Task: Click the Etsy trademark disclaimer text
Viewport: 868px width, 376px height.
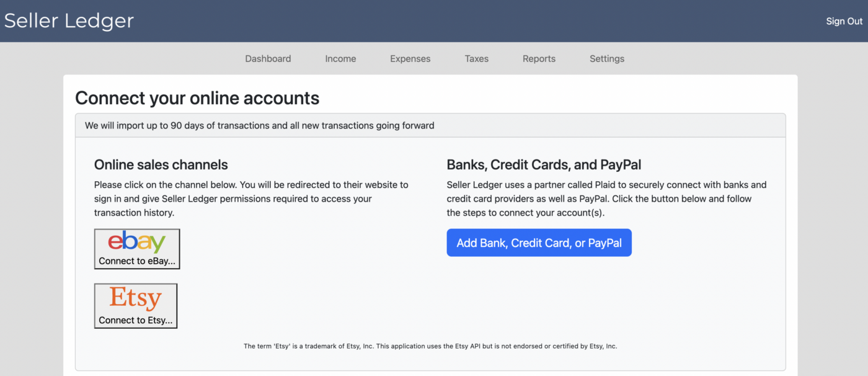Action: click(430, 346)
